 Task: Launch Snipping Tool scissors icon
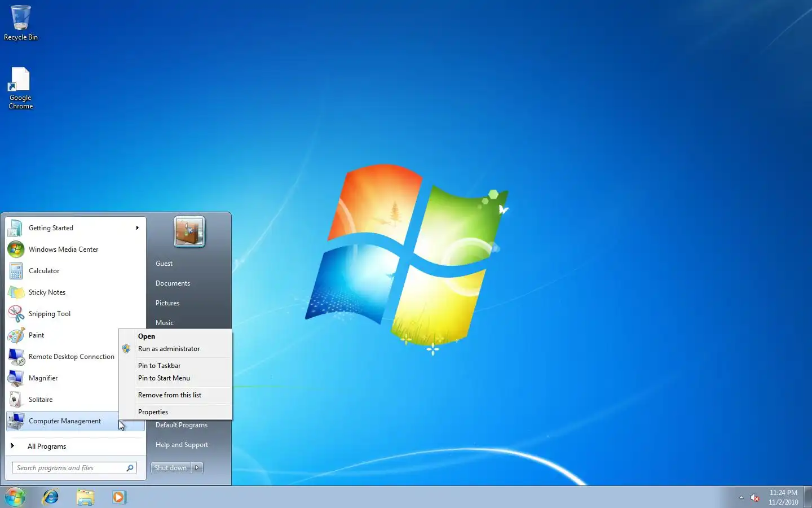(16, 314)
